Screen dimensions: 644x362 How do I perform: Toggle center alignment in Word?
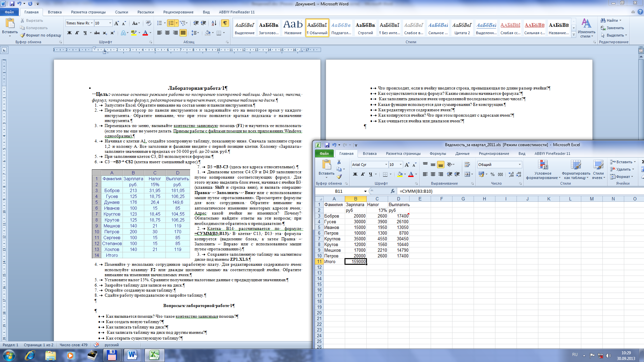(167, 33)
